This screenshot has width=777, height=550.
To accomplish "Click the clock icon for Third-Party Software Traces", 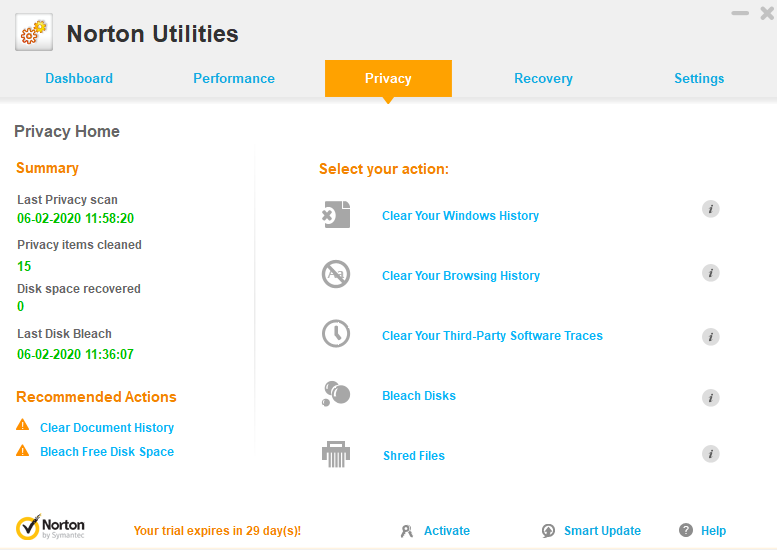I will [x=336, y=333].
